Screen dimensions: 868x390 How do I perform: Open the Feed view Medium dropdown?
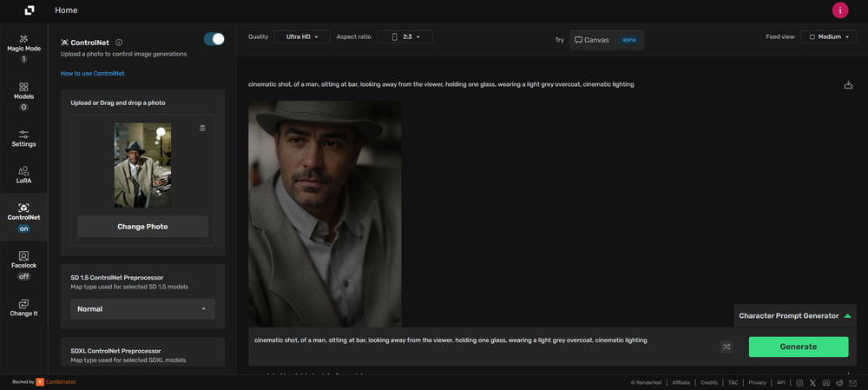pyautogui.click(x=828, y=37)
